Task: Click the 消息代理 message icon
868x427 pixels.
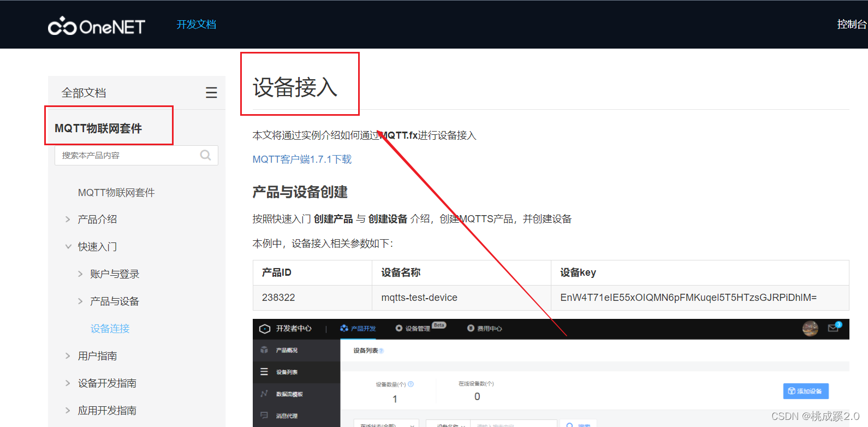Action: 264,416
